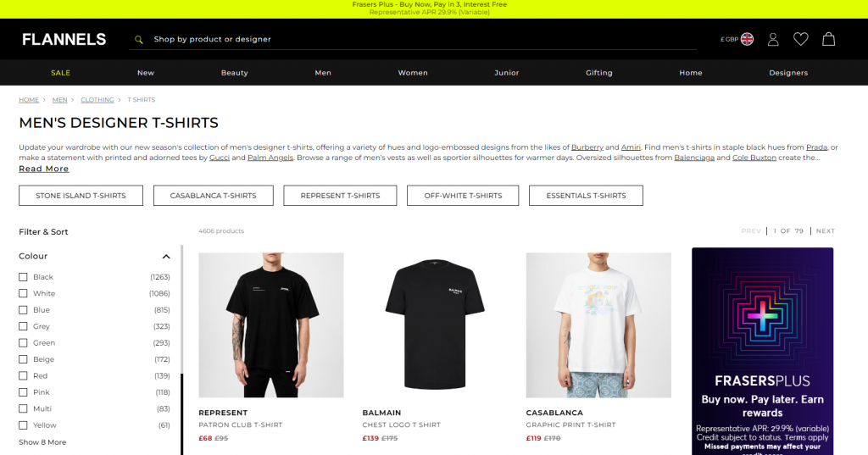Click the filter panel scrollbar
This screenshot has width=868, height=455.
[x=181, y=350]
